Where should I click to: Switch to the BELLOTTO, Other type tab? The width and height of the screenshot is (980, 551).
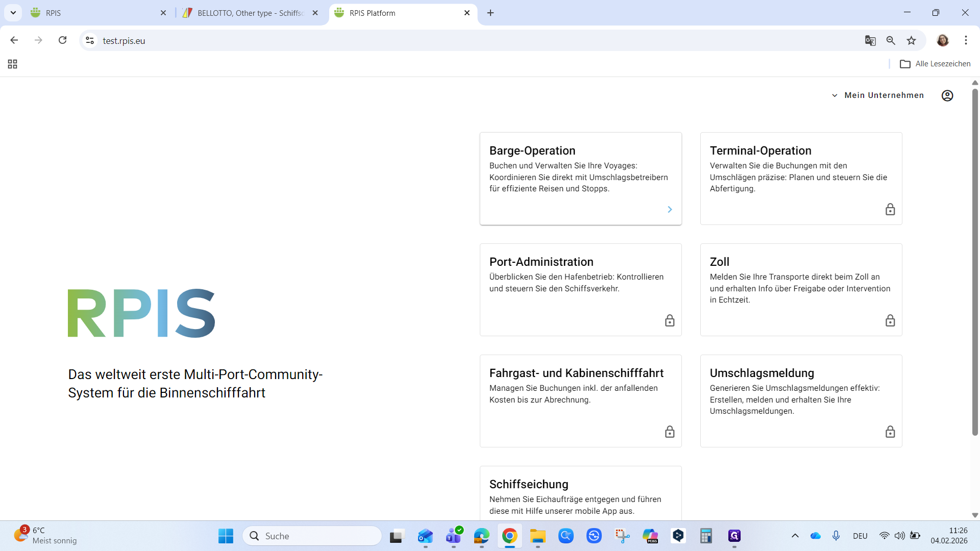[x=250, y=13]
